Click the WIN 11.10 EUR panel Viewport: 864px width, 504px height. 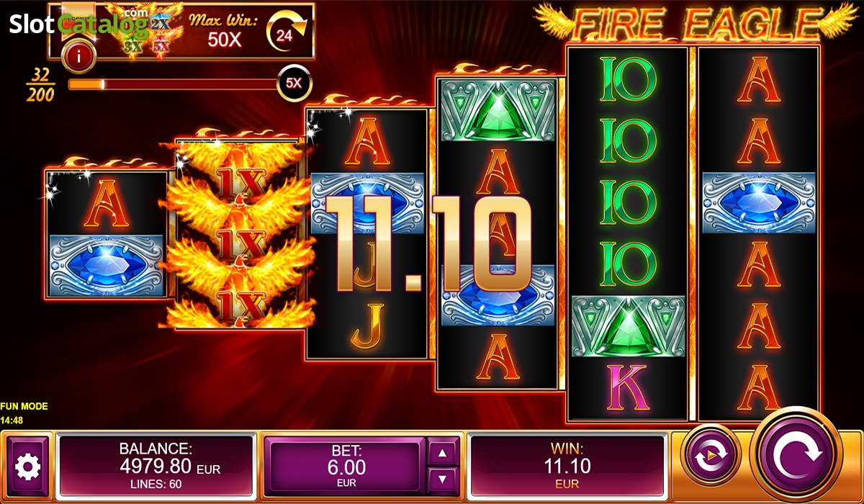(x=566, y=466)
